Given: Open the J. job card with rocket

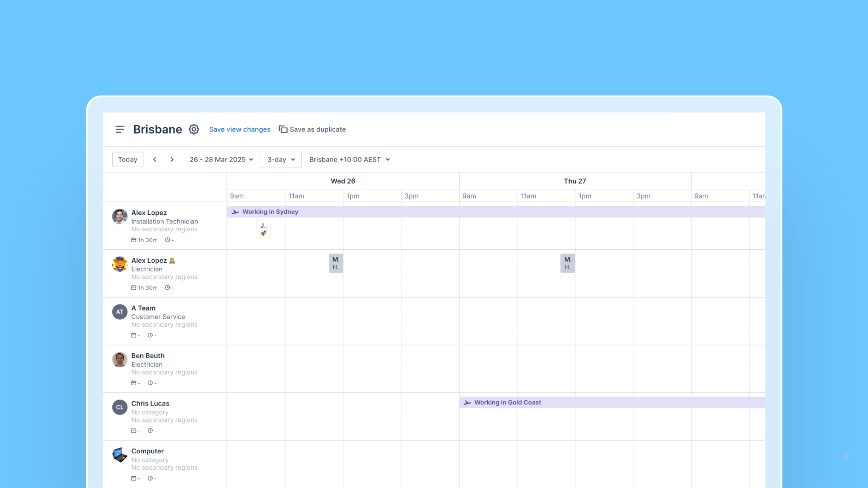Looking at the screenshot, I should click(263, 229).
